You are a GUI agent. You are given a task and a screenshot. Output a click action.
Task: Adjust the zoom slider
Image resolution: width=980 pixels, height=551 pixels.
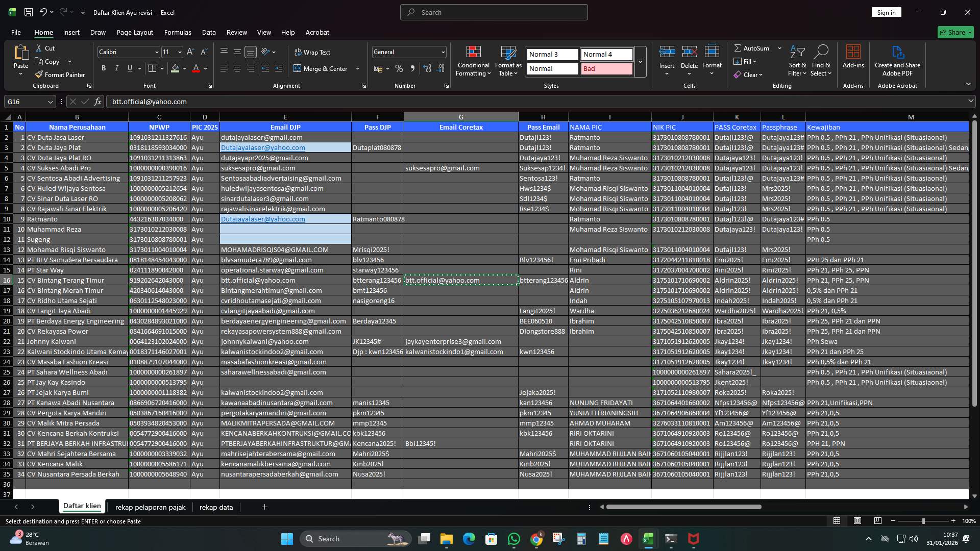[924, 521]
